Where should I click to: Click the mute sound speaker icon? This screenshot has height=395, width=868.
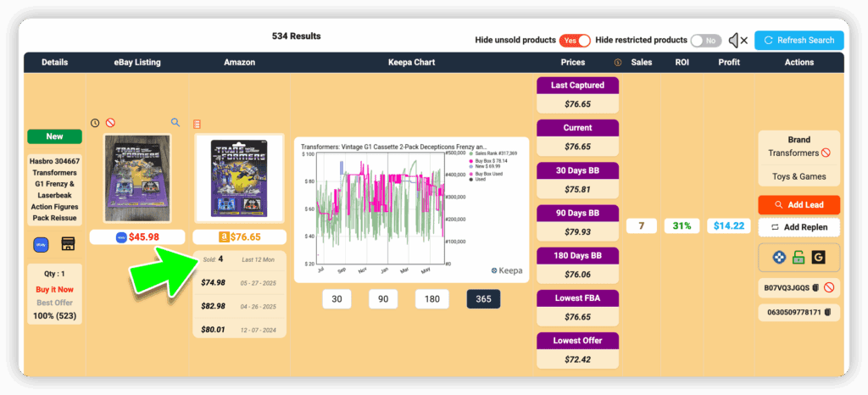(x=738, y=40)
